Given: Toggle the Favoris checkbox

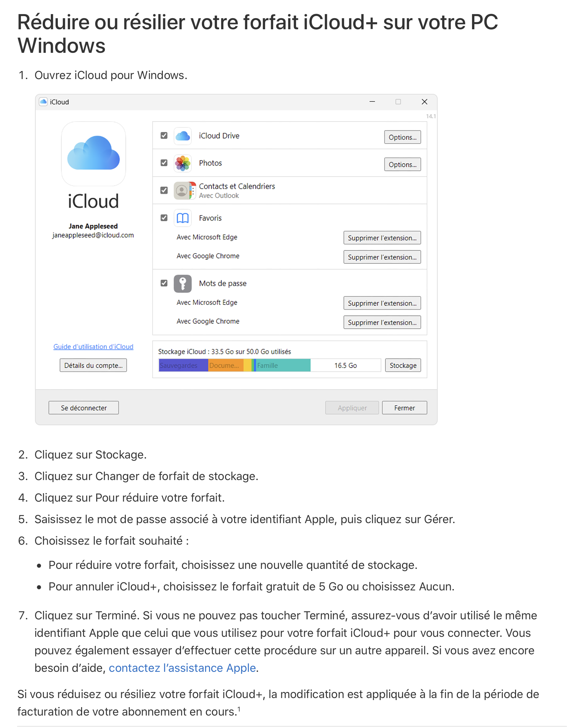Looking at the screenshot, I should pos(164,218).
